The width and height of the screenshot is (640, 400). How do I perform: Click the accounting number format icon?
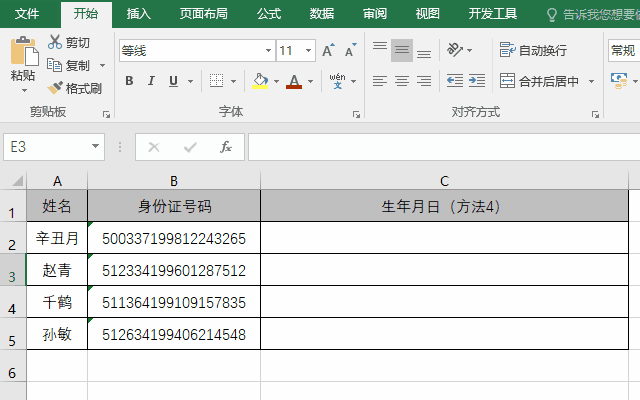619,81
